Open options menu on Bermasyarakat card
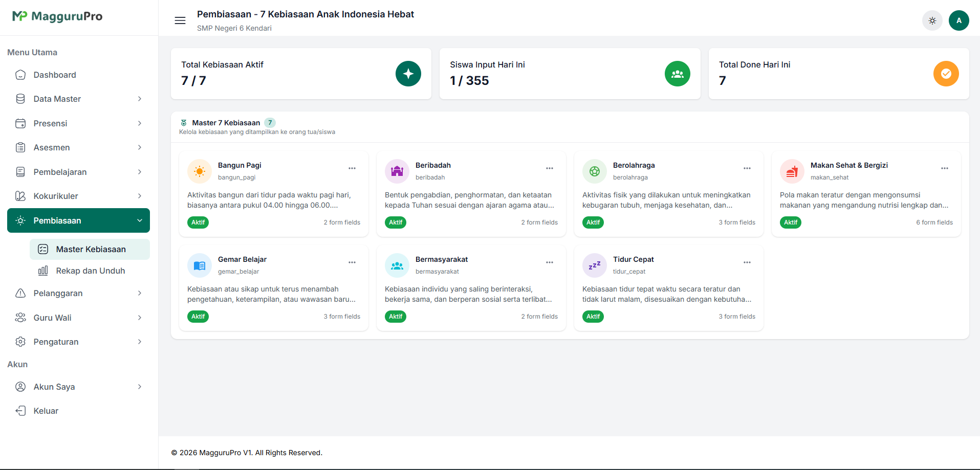The height and width of the screenshot is (470, 980). (x=550, y=262)
